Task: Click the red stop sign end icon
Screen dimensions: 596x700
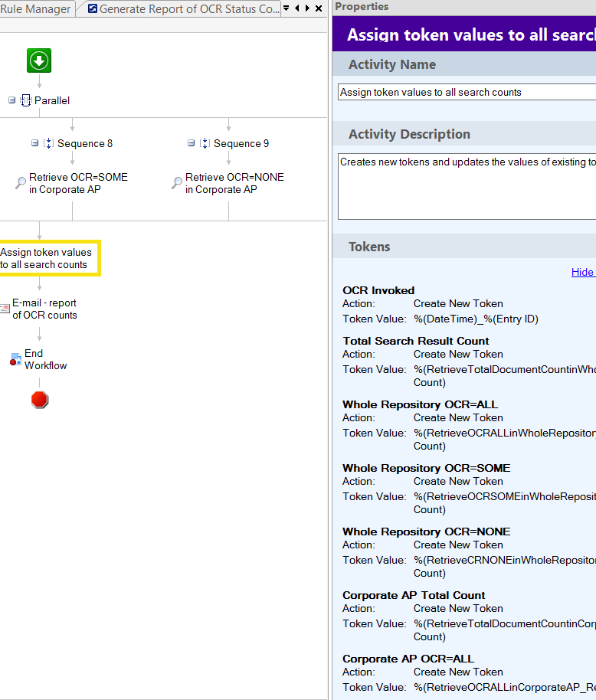Action: point(40,400)
